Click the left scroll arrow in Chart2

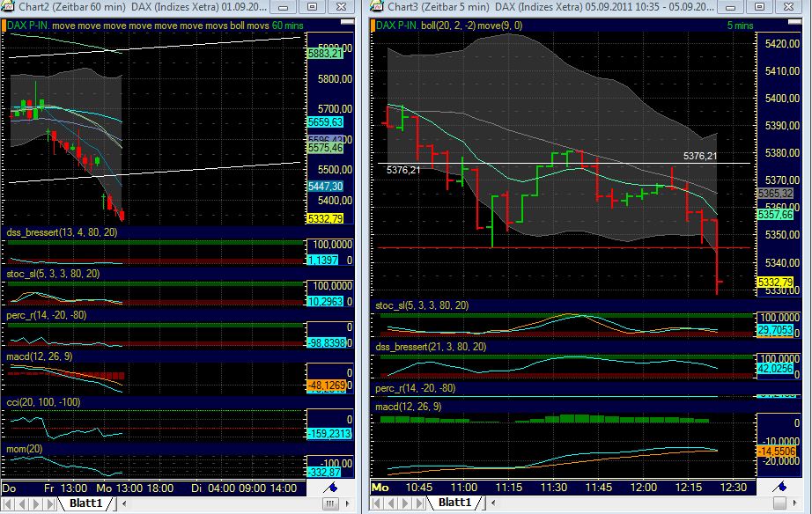124,503
